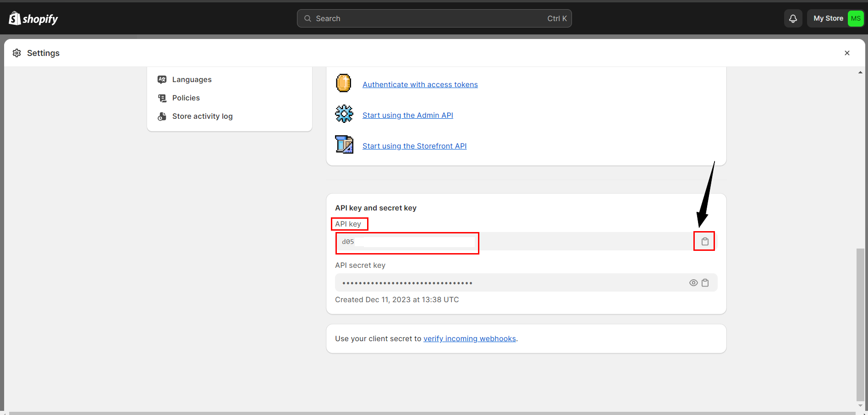868x415 pixels.
Task: Click the coin icon beside access tokens
Action: [344, 83]
